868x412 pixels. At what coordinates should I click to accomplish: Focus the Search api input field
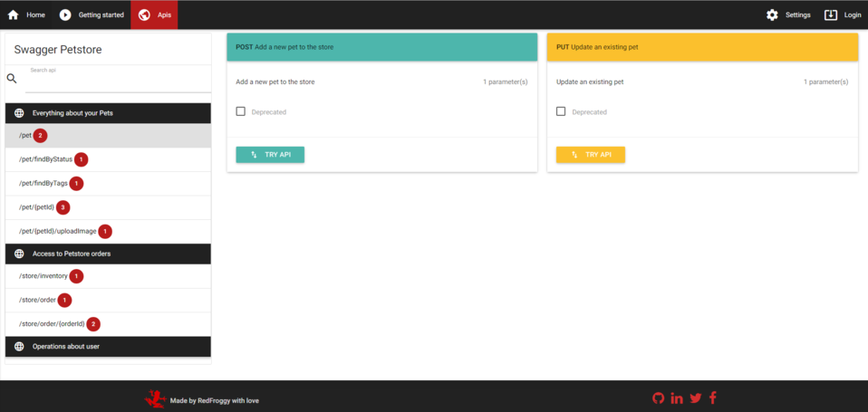118,82
